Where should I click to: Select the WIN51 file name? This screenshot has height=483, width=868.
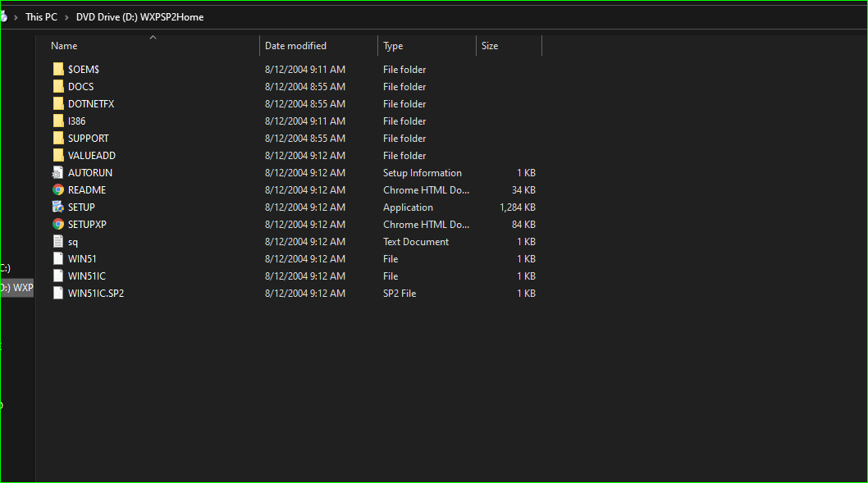click(x=82, y=258)
